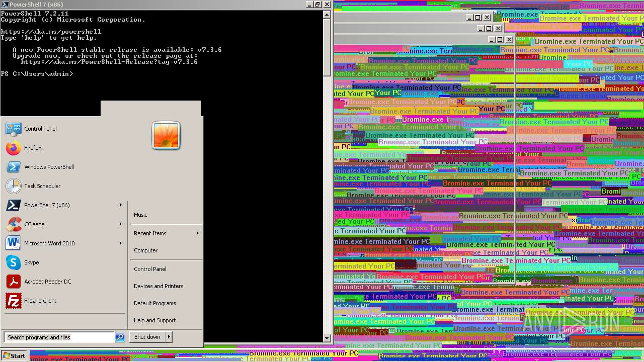The image size is (644, 362).
Task: Click PowerShell vertical scrollbar thumb
Action: pyautogui.click(x=327, y=47)
